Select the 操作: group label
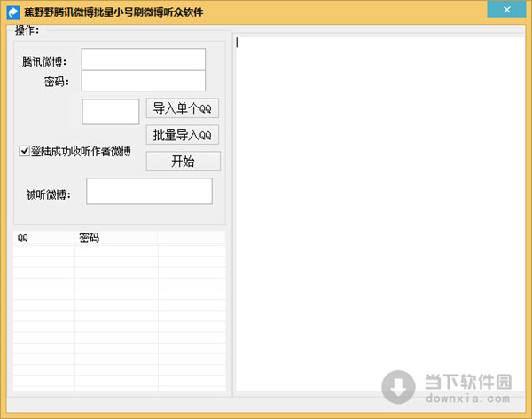The width and height of the screenshot is (532, 419). pos(27,30)
